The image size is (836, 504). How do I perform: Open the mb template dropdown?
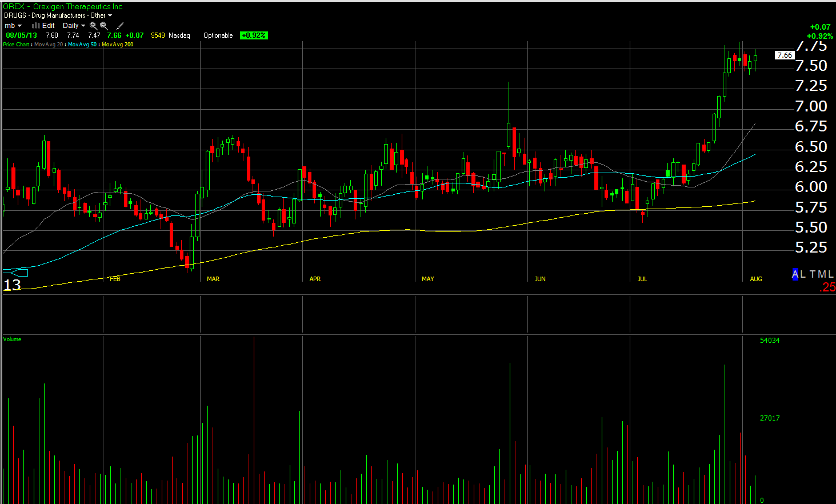(13, 26)
